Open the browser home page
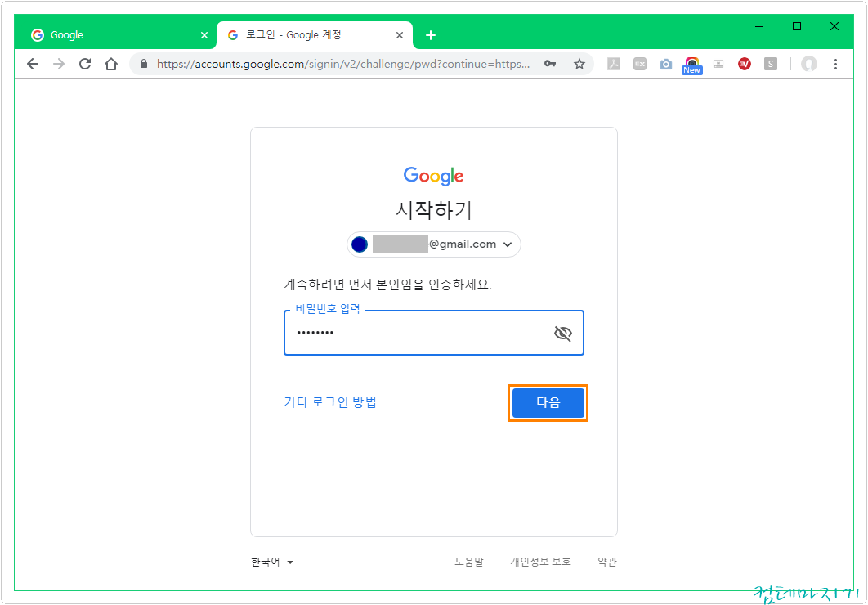Image resolution: width=868 pixels, height=605 pixels. point(111,65)
